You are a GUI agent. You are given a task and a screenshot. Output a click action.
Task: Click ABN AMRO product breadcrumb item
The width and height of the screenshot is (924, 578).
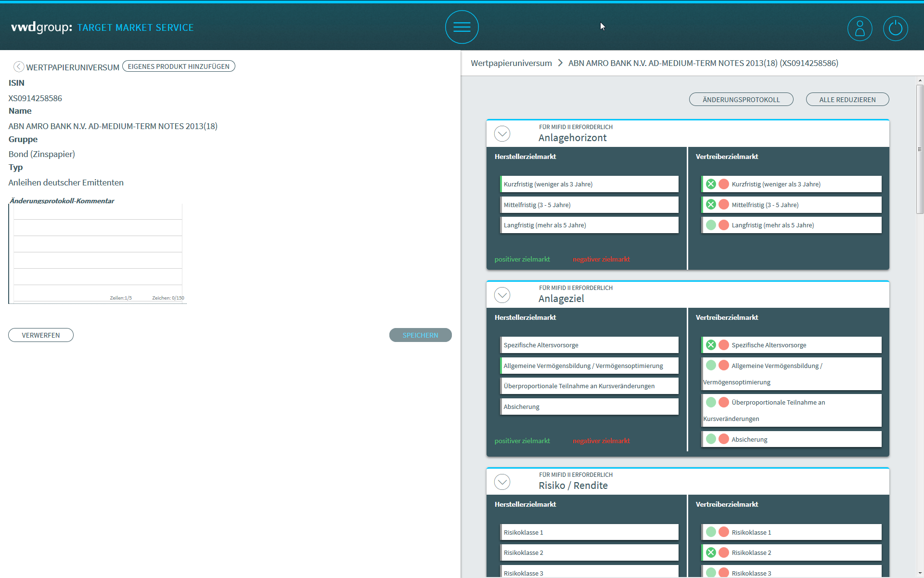click(x=703, y=63)
